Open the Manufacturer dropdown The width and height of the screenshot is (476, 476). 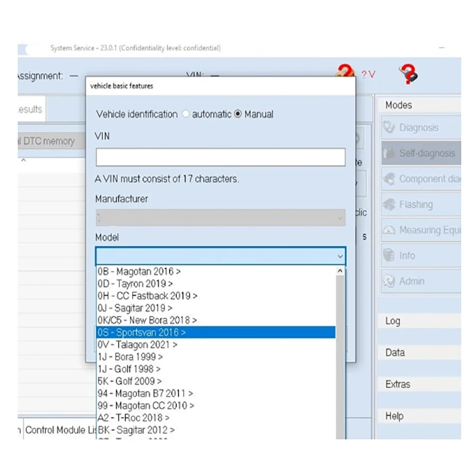tap(220, 218)
